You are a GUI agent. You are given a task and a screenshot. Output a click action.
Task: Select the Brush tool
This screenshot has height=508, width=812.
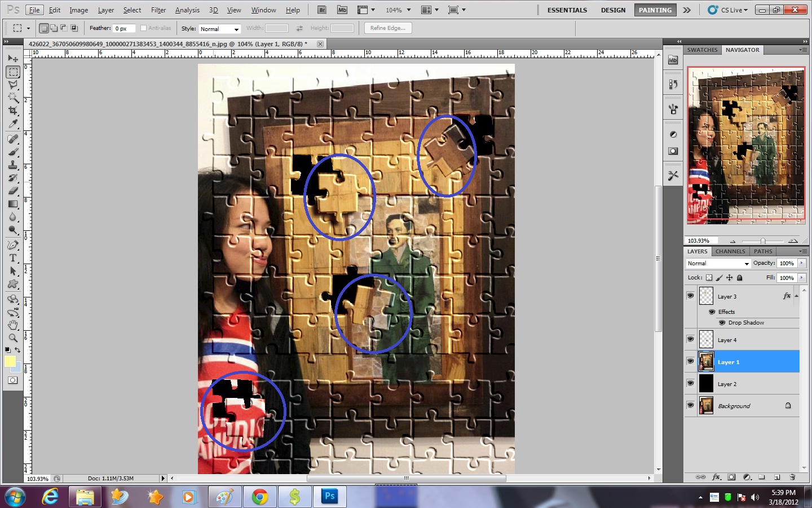click(13, 151)
